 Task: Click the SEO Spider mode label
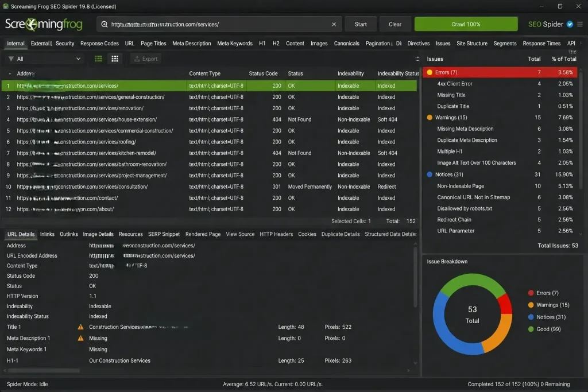[546, 24]
